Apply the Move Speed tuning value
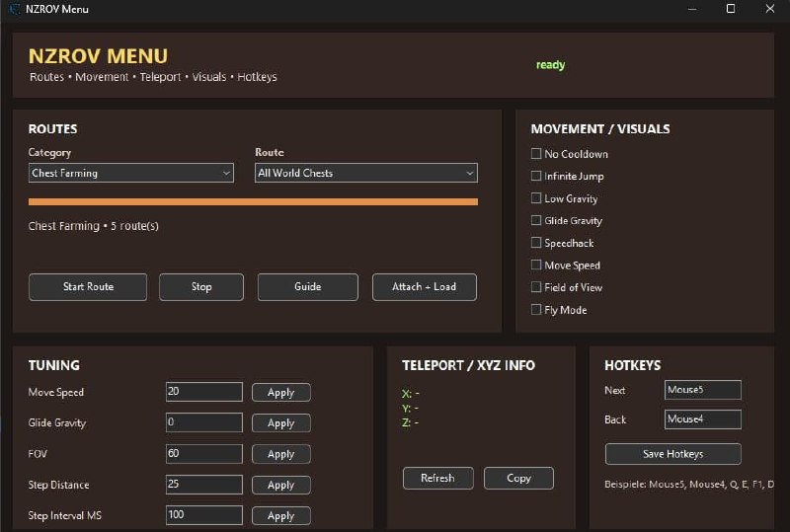The height and width of the screenshot is (532, 790). 281,393
